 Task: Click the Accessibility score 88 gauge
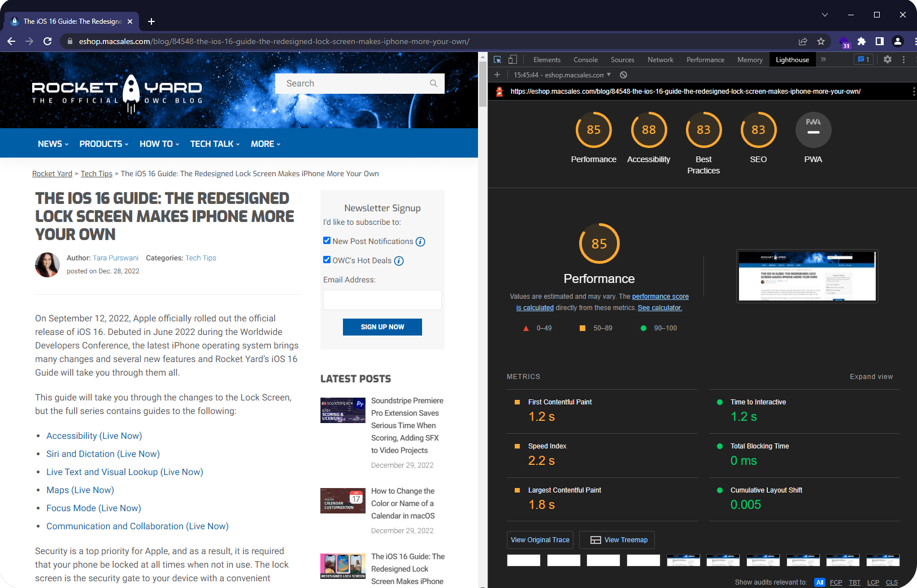pos(649,130)
